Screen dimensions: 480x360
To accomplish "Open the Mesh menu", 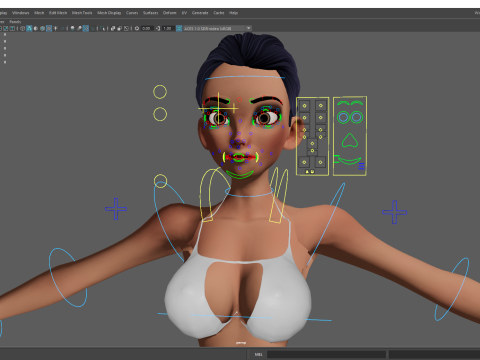I will (39, 13).
